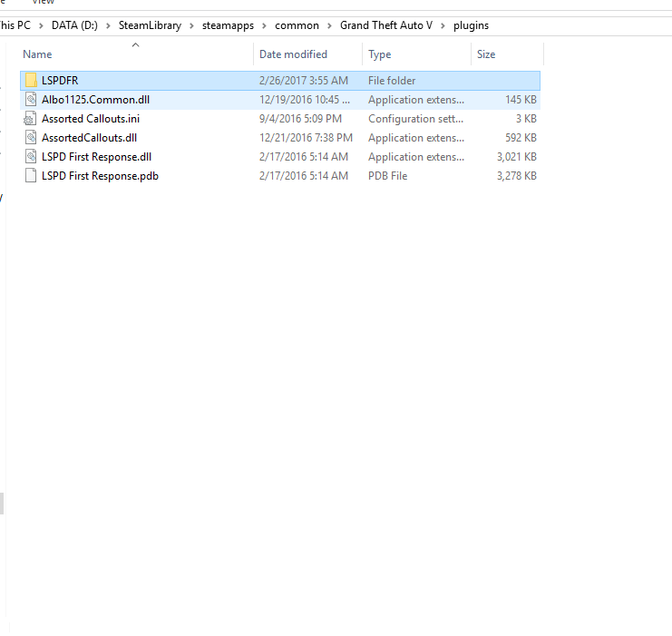Expand the chevron after This PC
Viewport: 672px width, 636px height.
(x=41, y=25)
